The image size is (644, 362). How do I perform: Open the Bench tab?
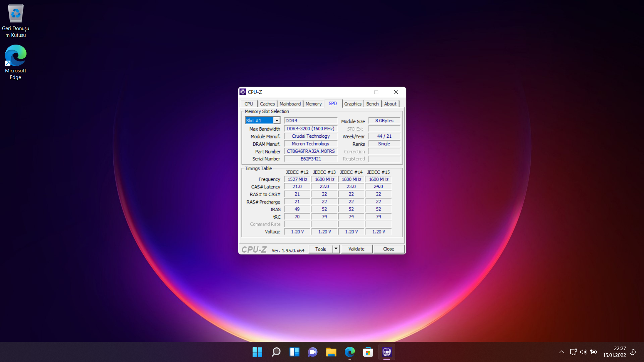click(x=372, y=104)
